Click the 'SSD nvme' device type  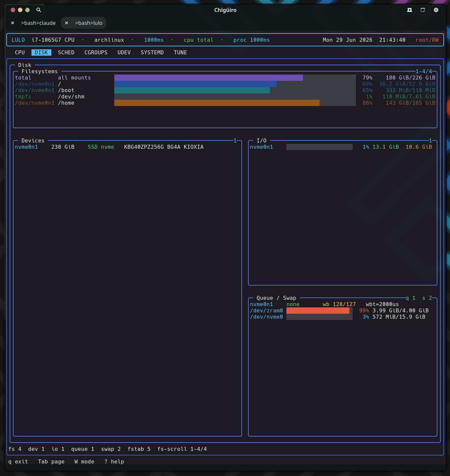[101, 147]
